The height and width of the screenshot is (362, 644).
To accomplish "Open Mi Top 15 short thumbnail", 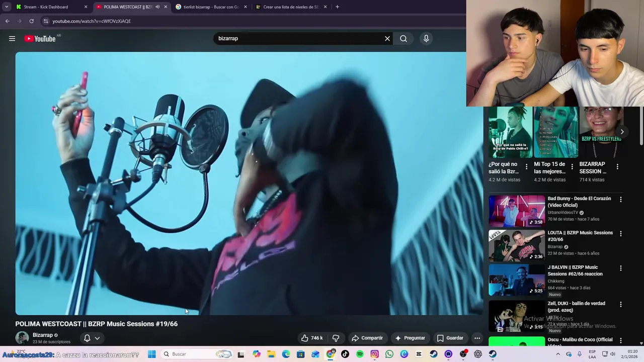I will [556, 132].
